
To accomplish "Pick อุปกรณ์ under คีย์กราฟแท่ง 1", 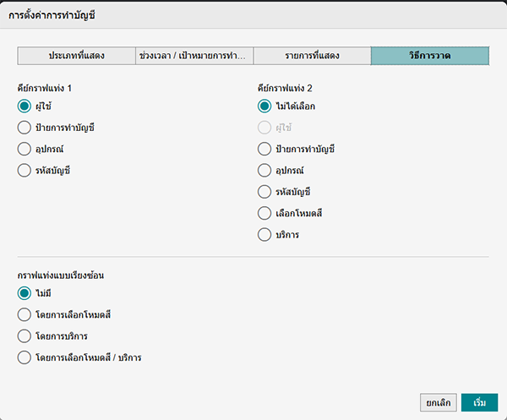I will 25,150.
